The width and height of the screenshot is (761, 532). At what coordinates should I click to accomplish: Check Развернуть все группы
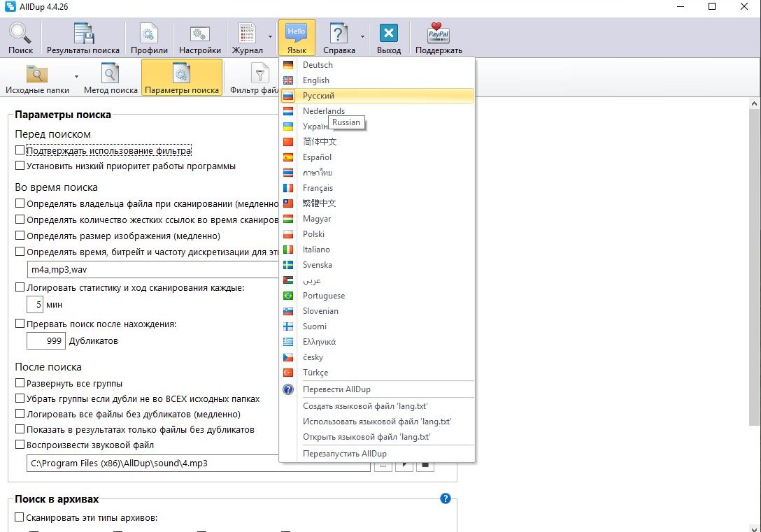coord(20,383)
